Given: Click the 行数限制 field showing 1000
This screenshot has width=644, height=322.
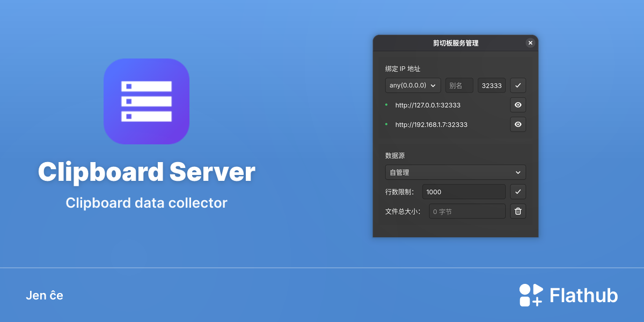Looking at the screenshot, I should point(464,192).
